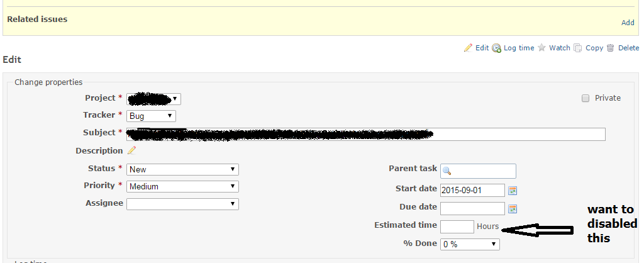The width and height of the screenshot is (644, 263).
Task: Click the Delete trash can icon
Action: click(611, 48)
